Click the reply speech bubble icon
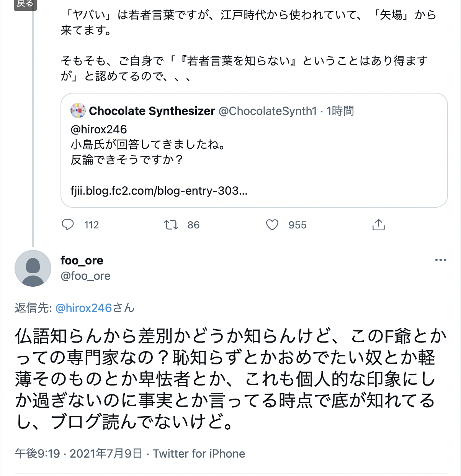This screenshot has height=476, width=461. tap(68, 225)
